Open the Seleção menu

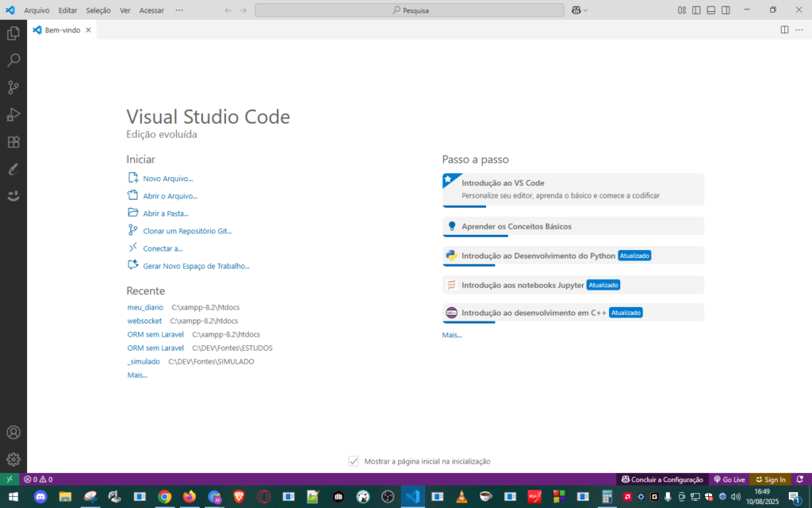tap(98, 10)
